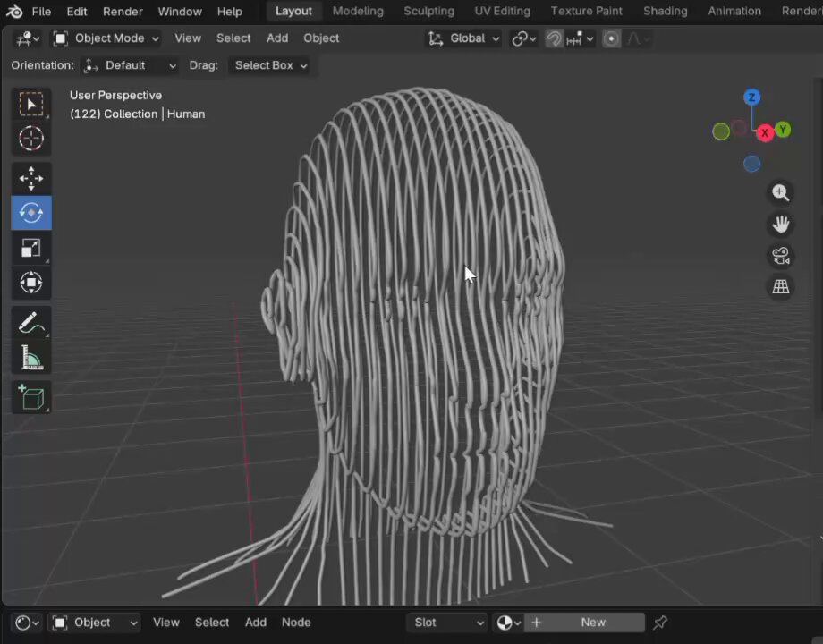This screenshot has width=823, height=644.
Task: Click the blue Z axis gizmo
Action: point(751,97)
